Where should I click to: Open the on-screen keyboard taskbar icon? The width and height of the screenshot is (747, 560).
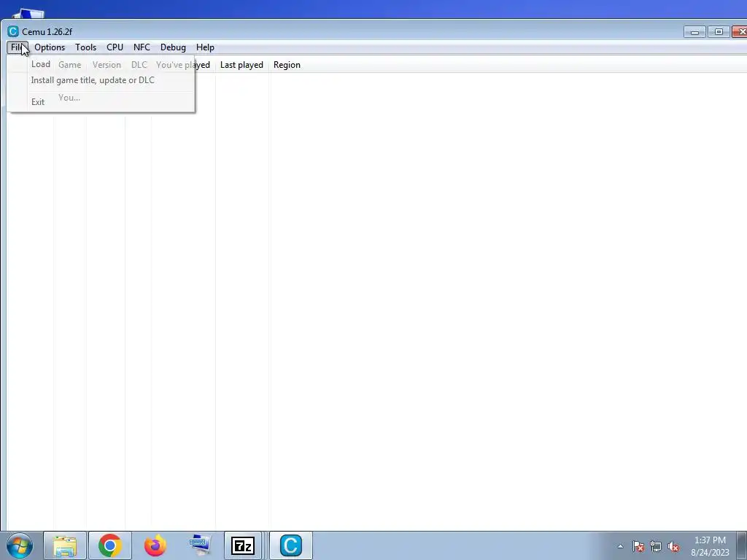point(200,545)
